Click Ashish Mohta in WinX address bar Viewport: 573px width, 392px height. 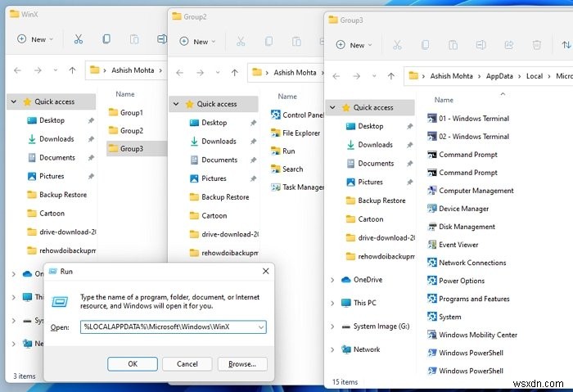(133, 70)
